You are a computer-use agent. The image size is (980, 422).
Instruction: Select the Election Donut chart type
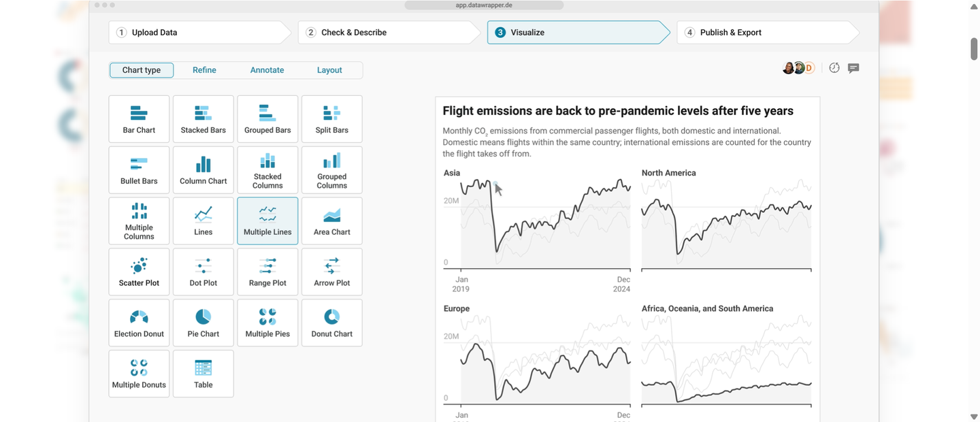tap(139, 323)
